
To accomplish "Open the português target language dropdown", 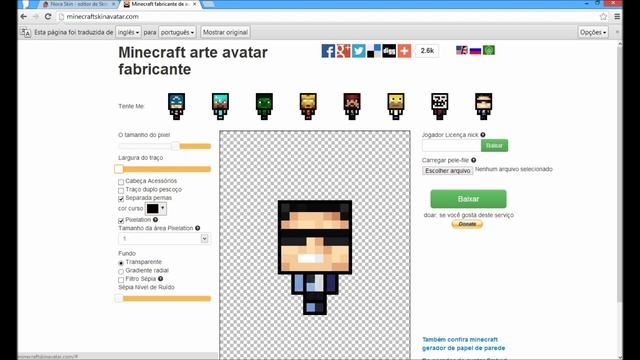I will (177, 32).
